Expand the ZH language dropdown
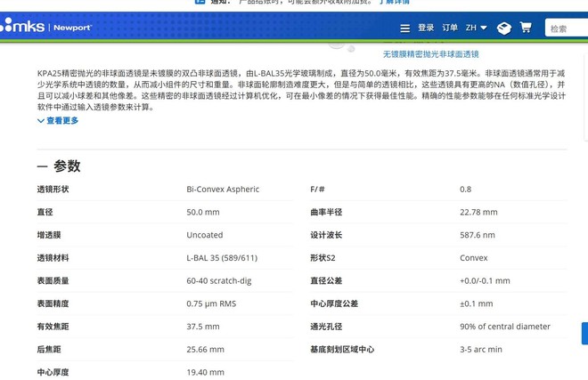 [x=477, y=28]
